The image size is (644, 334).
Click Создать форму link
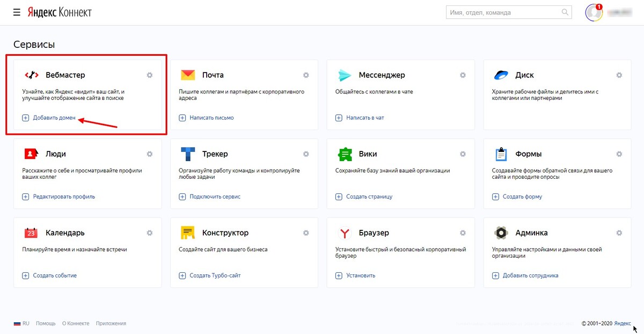522,197
